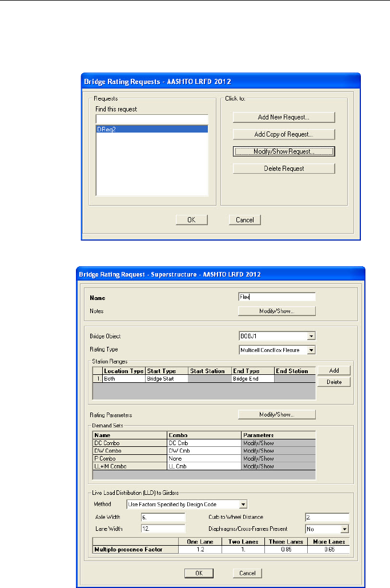This screenshot has width=390, height=588.
Task: Click the Axle Width field
Action: click(163, 518)
